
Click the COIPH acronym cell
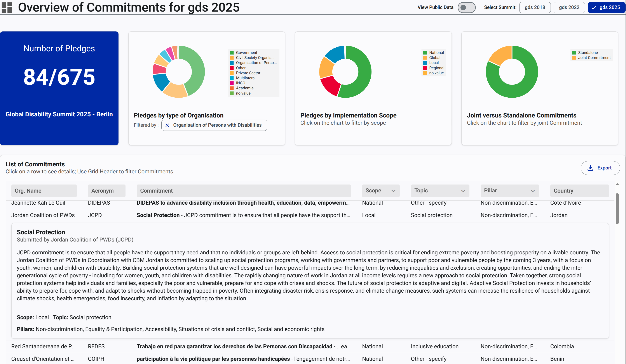click(96, 359)
